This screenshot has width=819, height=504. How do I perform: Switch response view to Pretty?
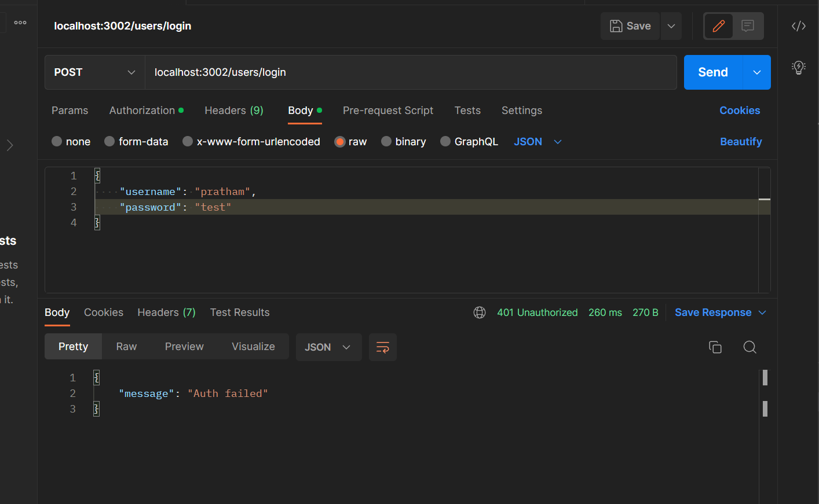coord(73,347)
